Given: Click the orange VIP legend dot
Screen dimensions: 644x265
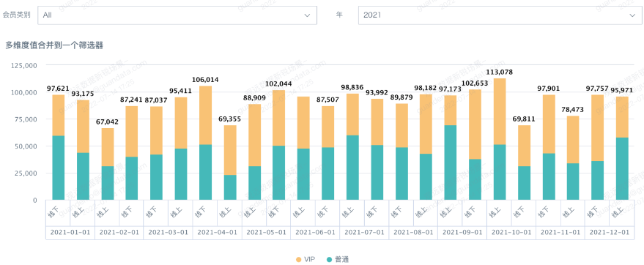Looking at the screenshot, I should (299, 260).
